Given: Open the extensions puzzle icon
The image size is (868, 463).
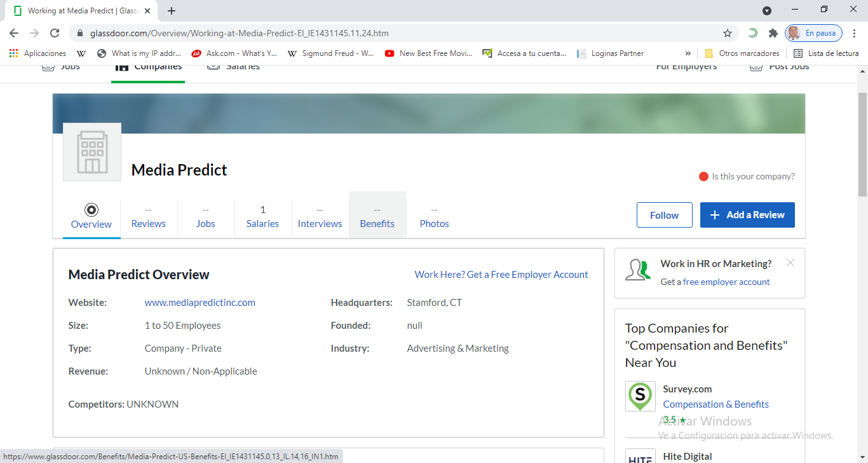Looking at the screenshot, I should pyautogui.click(x=773, y=33).
